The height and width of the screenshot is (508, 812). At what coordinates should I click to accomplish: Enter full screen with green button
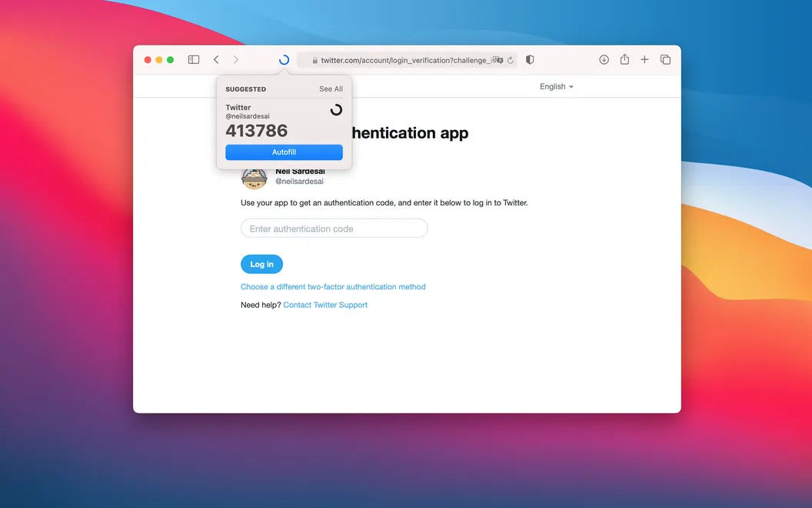click(x=171, y=59)
